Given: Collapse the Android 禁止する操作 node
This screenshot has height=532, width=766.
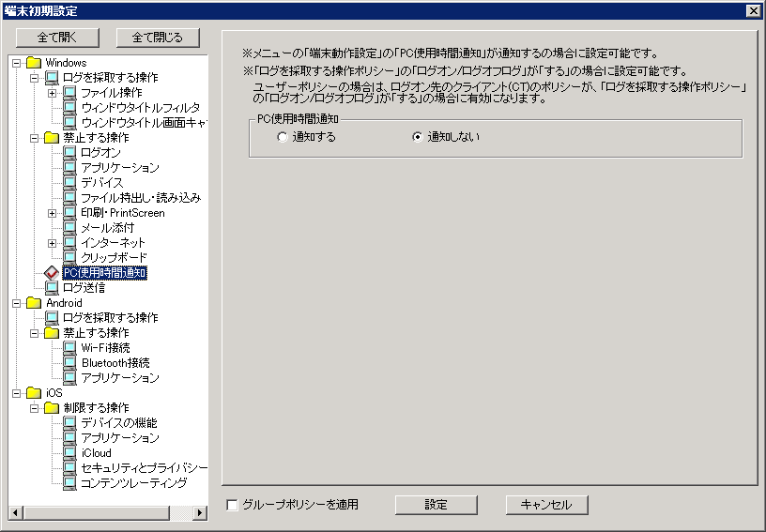Looking at the screenshot, I should pyautogui.click(x=34, y=333).
